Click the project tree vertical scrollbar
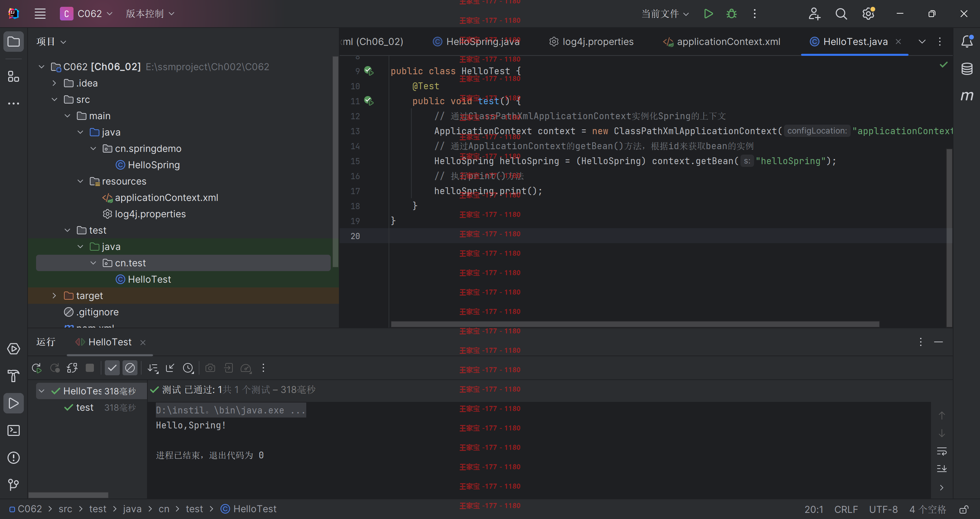 tap(335, 162)
